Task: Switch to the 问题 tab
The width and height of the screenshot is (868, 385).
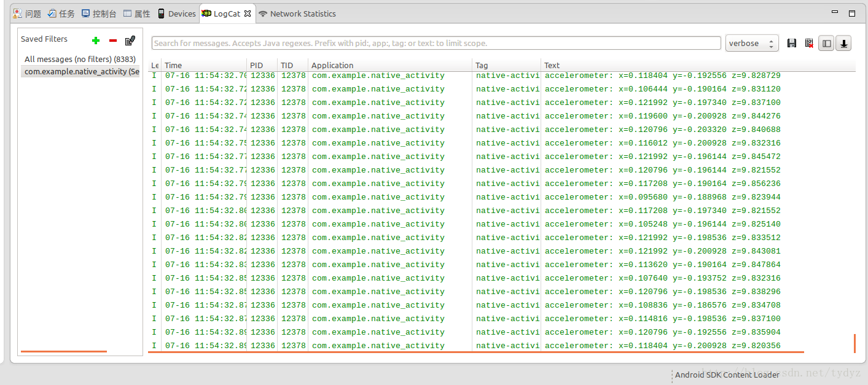Action: 27,14
